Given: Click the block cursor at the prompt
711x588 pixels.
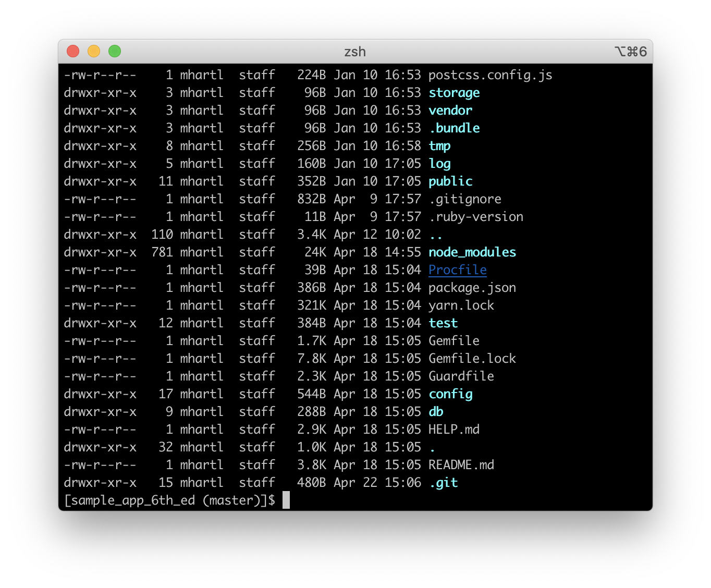Looking at the screenshot, I should [286, 500].
